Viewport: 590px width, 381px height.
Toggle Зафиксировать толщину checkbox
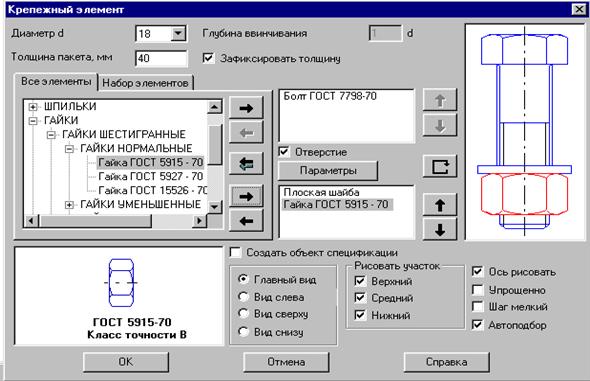tap(208, 58)
